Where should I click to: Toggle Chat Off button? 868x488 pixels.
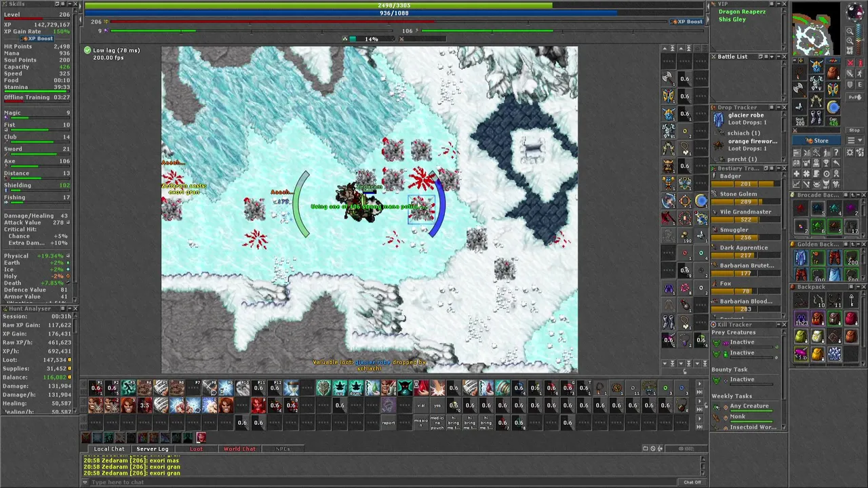click(x=692, y=482)
